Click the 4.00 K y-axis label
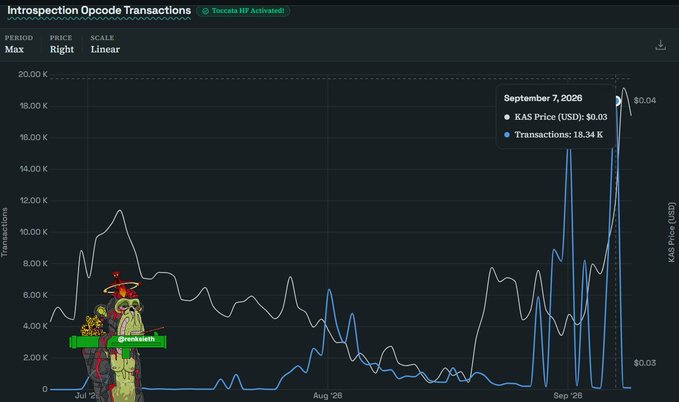Viewport: 679px width, 402px height. 36,326
